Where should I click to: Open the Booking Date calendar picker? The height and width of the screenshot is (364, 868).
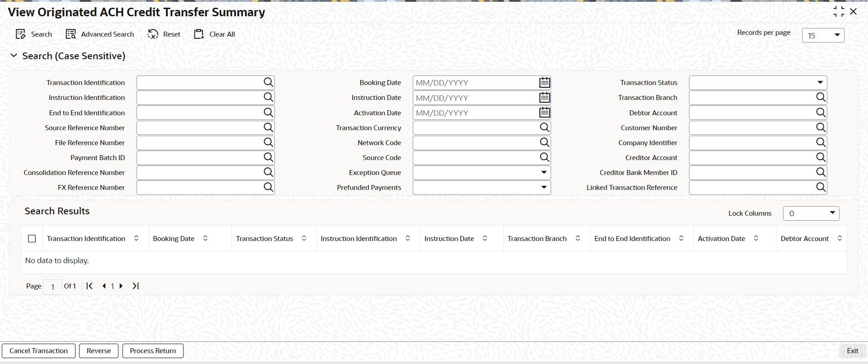pyautogui.click(x=545, y=82)
